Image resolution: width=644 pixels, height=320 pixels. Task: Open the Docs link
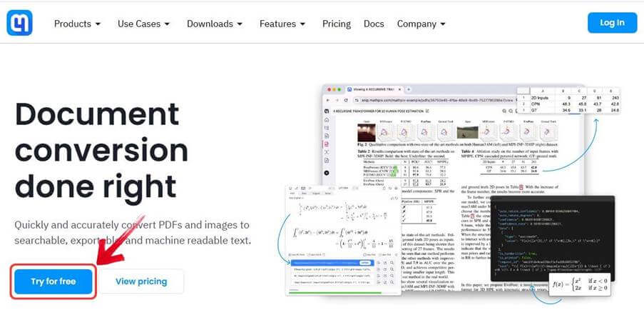click(374, 24)
